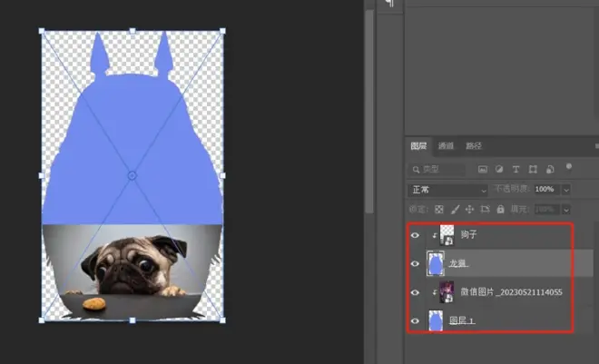Click the 不透明度 opacity label
Viewport: 599px width, 364px height.
click(512, 189)
